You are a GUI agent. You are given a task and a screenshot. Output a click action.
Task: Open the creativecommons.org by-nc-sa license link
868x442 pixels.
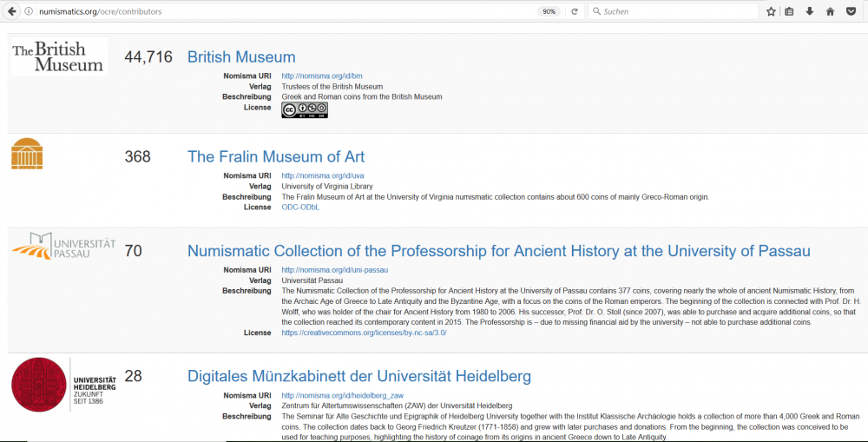coord(364,333)
